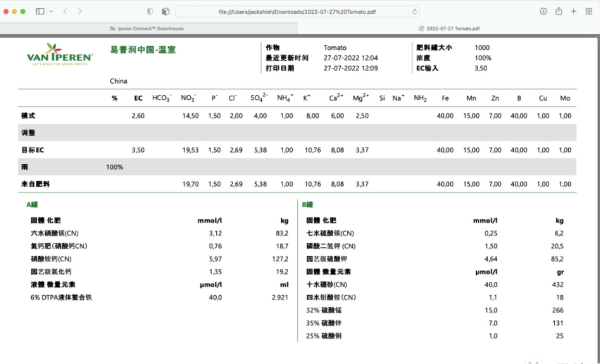The width and height of the screenshot is (600, 364).
Task: Switch to the Iperen Connect Greenhouse tab
Action: click(149, 28)
